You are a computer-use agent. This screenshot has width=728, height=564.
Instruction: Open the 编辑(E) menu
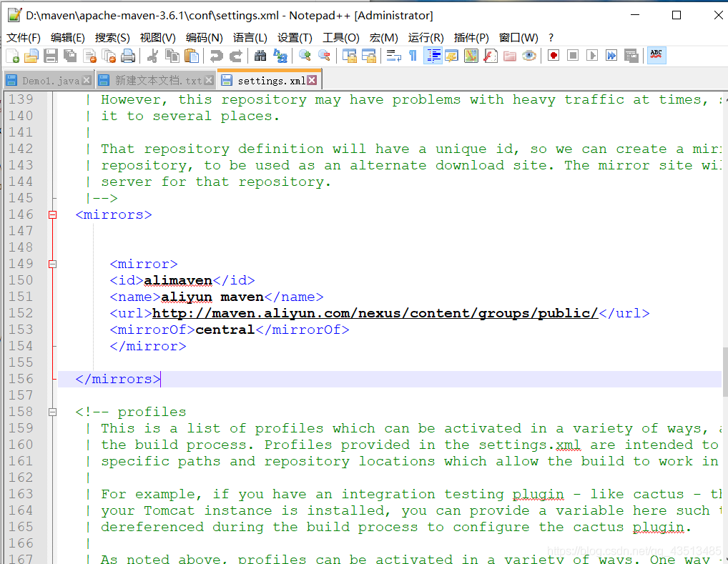point(68,38)
